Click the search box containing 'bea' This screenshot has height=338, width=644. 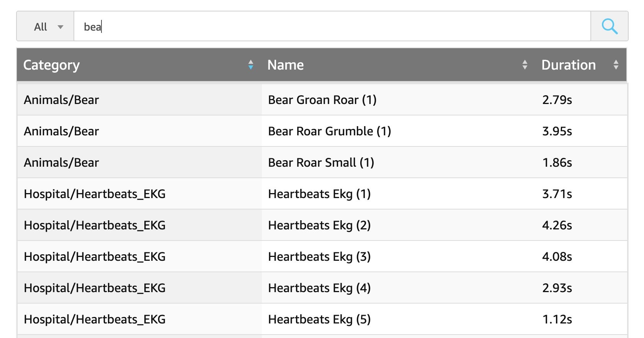(332, 27)
